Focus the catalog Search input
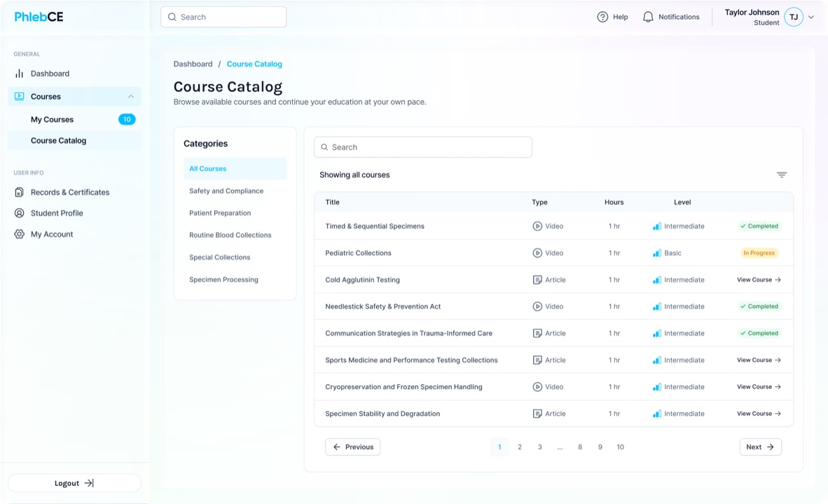This screenshot has width=828, height=504. coord(423,147)
